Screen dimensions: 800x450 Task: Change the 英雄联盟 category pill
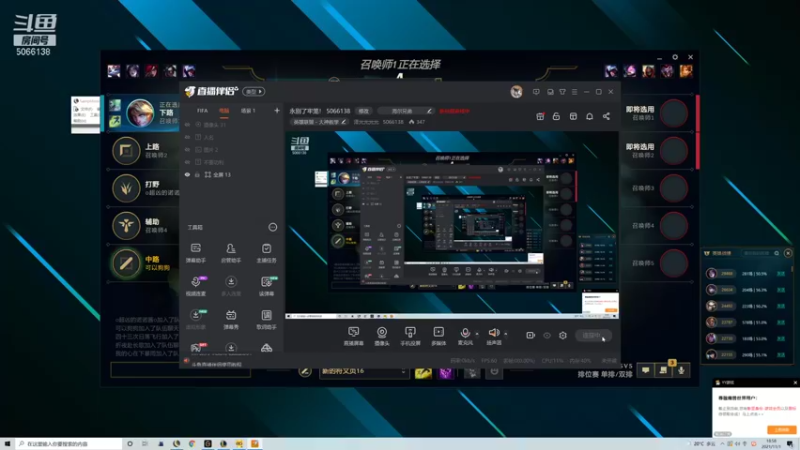tap(319, 122)
